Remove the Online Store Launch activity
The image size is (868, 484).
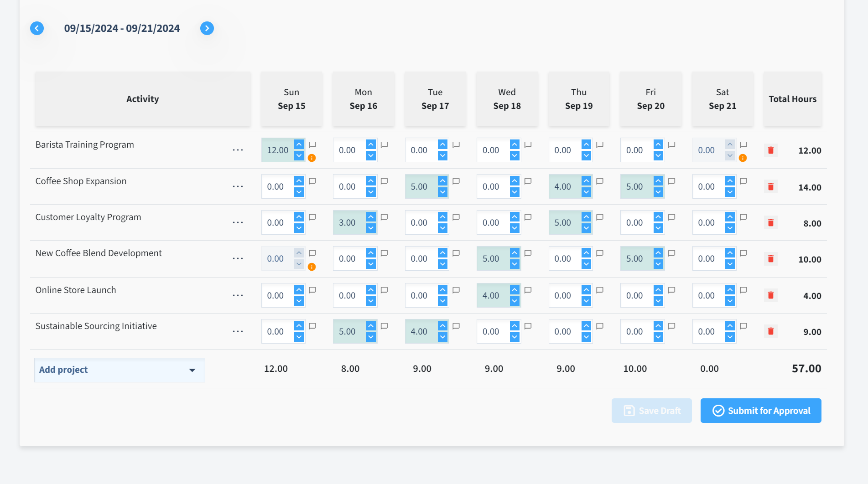[771, 295]
